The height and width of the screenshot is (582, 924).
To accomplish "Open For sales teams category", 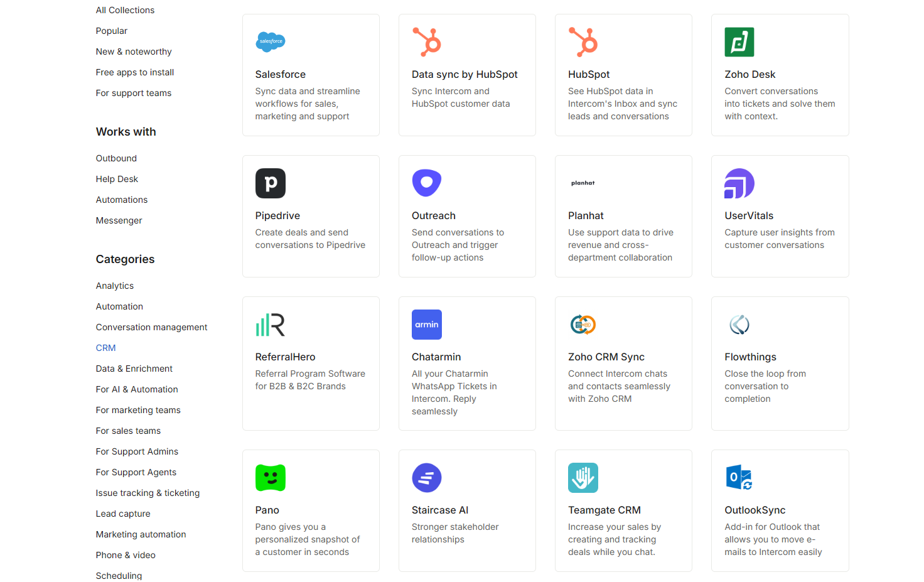I will point(128,431).
